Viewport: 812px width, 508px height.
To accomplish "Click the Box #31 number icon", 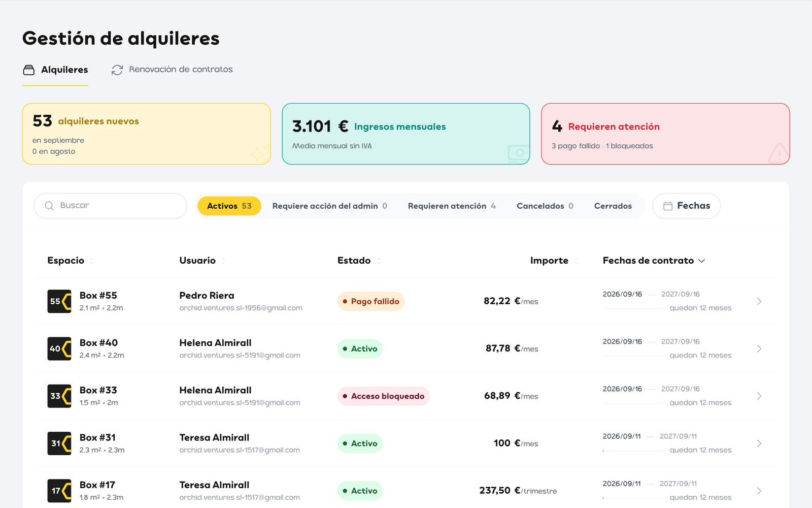I will pyautogui.click(x=59, y=443).
